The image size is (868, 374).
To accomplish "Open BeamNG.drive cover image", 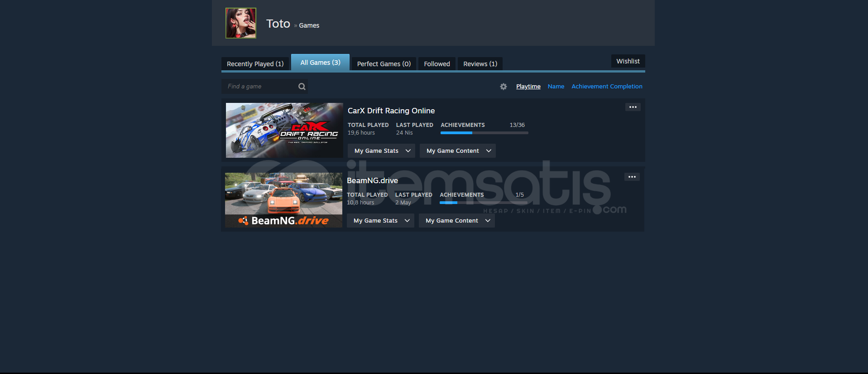I will (283, 200).
